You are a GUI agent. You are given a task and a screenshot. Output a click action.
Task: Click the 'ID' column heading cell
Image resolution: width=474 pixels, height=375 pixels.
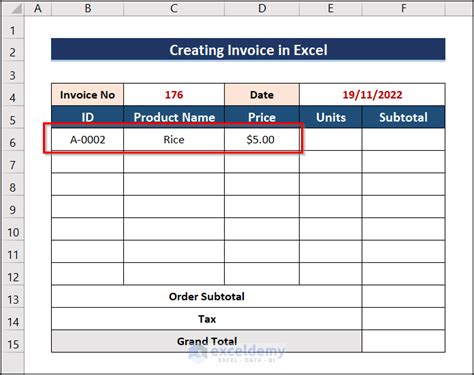(x=87, y=117)
